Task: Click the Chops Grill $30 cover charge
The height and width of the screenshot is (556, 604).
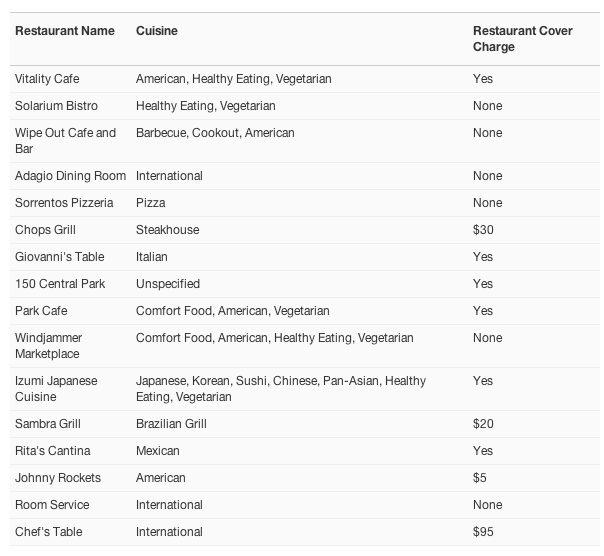Action: click(x=483, y=230)
